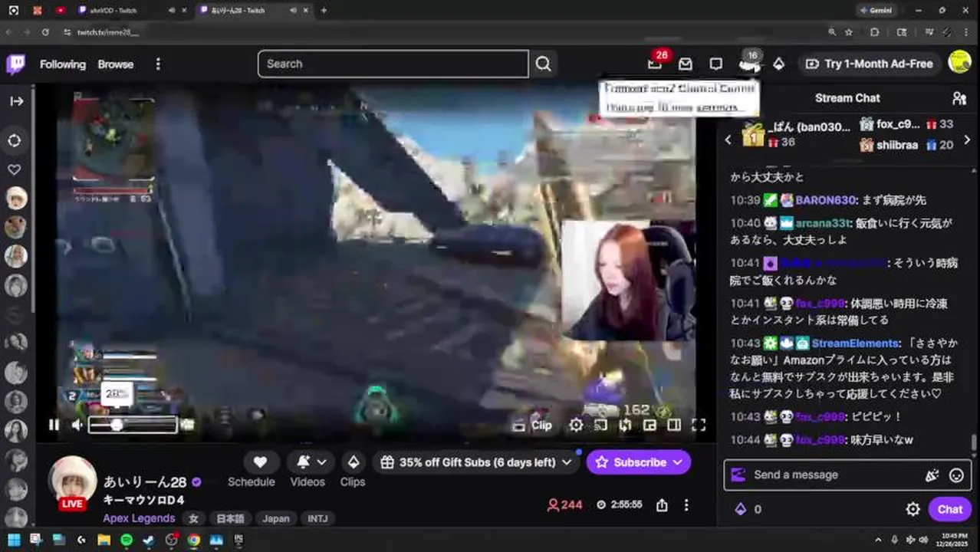The image size is (980, 552).
Task: Open File Explorer from the taskbar
Action: coord(104,540)
